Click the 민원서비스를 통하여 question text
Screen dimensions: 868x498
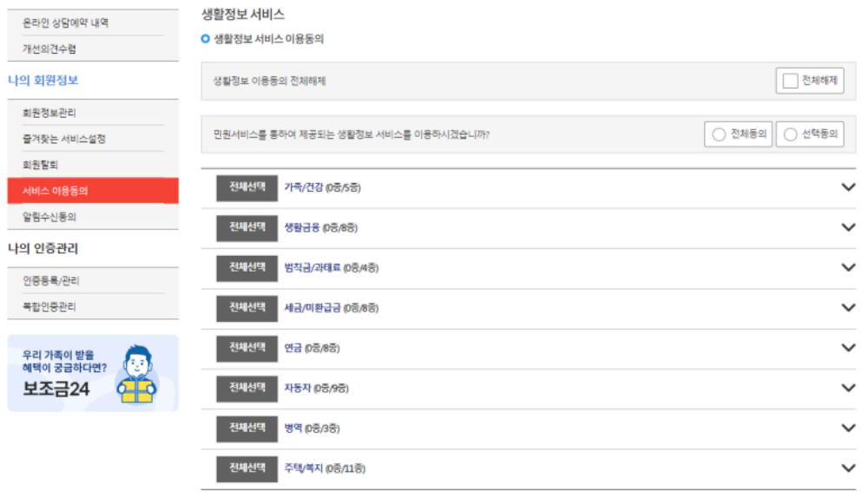pos(352,134)
